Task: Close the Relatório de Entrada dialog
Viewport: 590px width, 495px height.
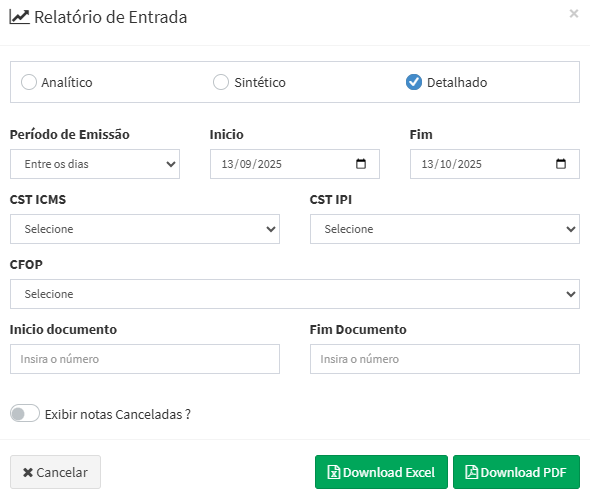Action: [x=574, y=14]
